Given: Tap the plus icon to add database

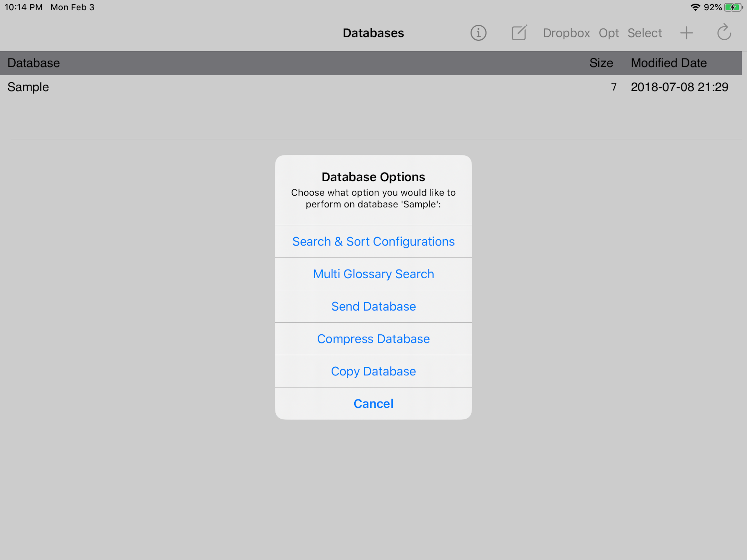Looking at the screenshot, I should (x=686, y=33).
